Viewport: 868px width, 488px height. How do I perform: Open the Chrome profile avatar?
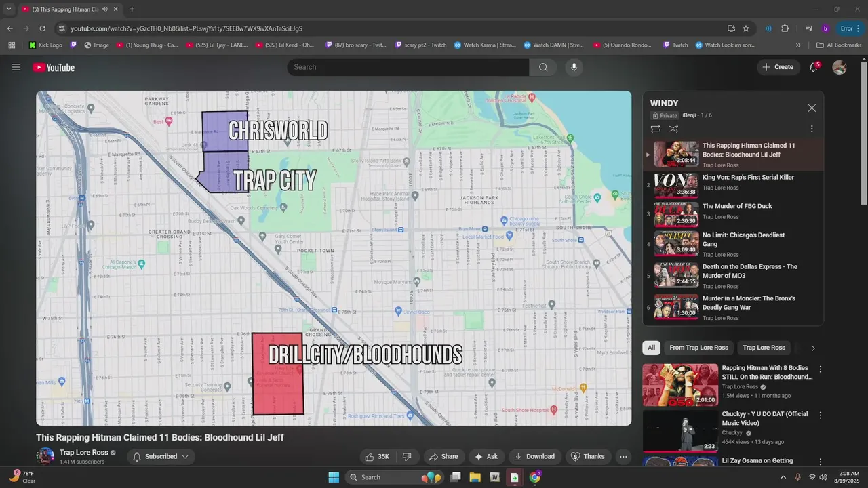coord(825,28)
